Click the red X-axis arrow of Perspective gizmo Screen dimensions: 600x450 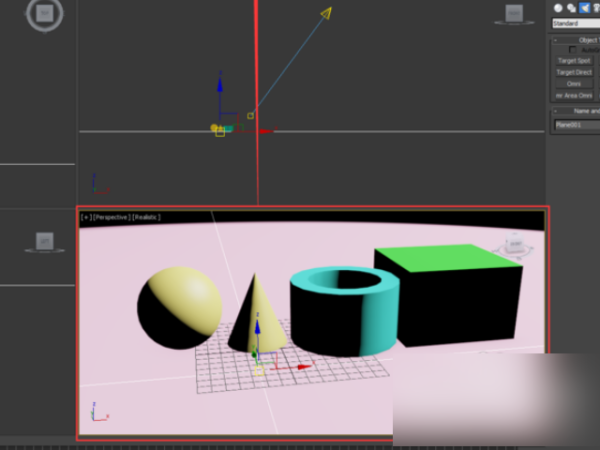pyautogui.click(x=305, y=367)
